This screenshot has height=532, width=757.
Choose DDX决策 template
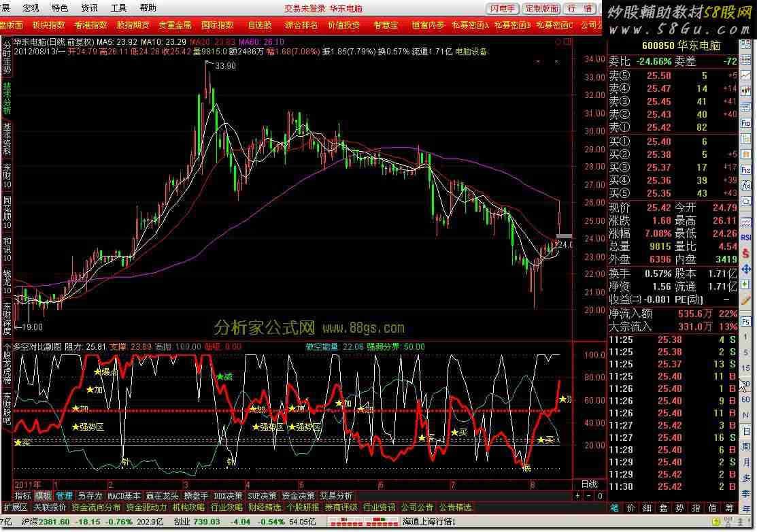(x=228, y=496)
